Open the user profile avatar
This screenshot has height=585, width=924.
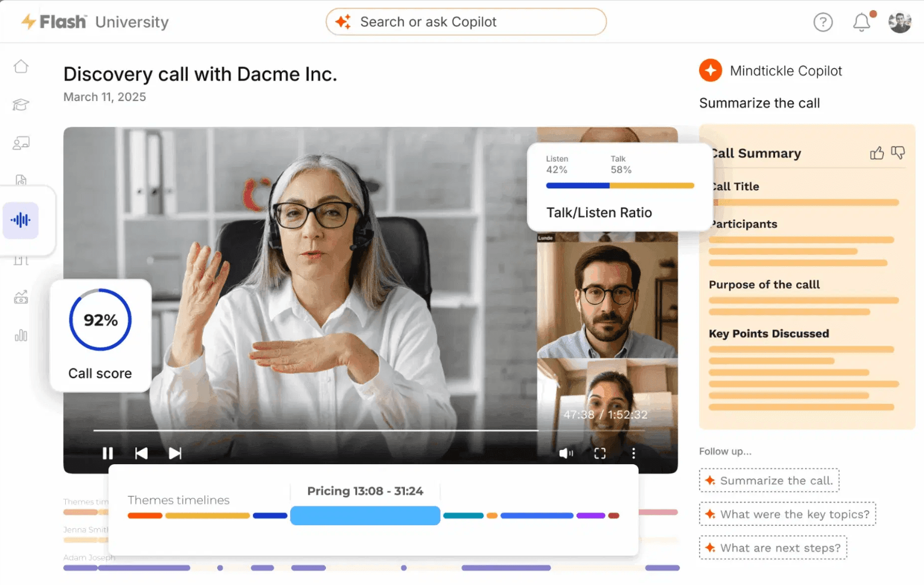click(899, 22)
